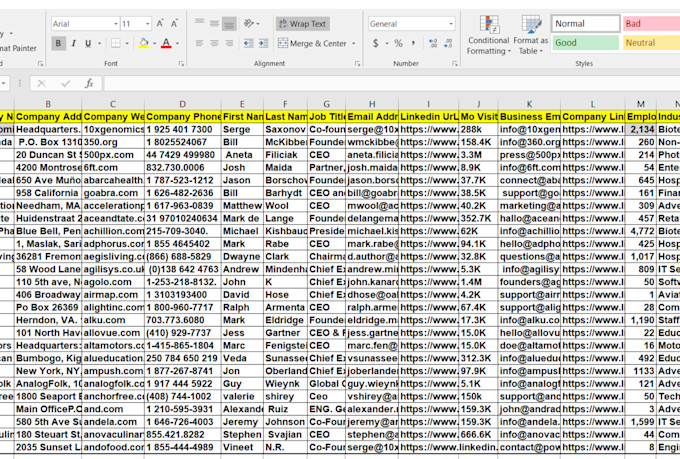Align text right
This screenshot has height=459, width=680.
[x=229, y=43]
